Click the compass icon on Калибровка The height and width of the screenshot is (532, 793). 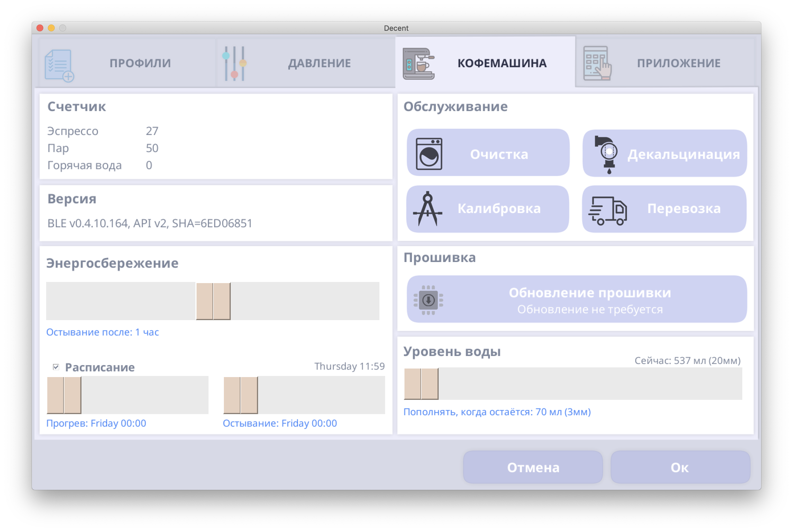428,209
